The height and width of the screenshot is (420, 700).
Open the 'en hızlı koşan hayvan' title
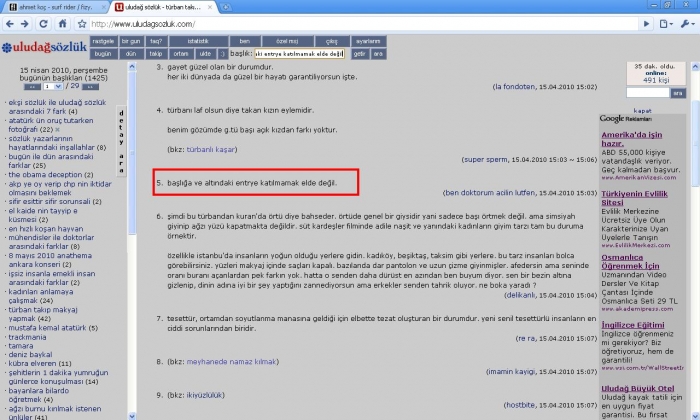[x=46, y=229]
